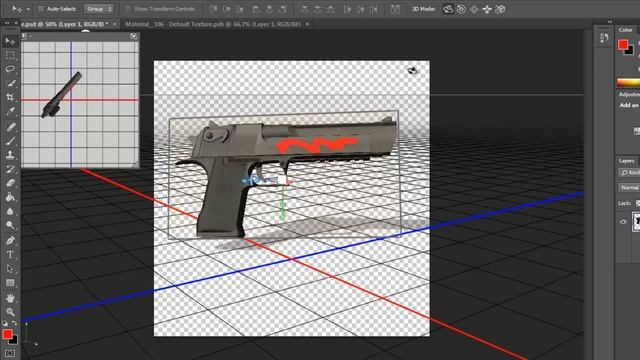This screenshot has height=360, width=640.
Task: Select the Type tool
Action: click(x=10, y=255)
